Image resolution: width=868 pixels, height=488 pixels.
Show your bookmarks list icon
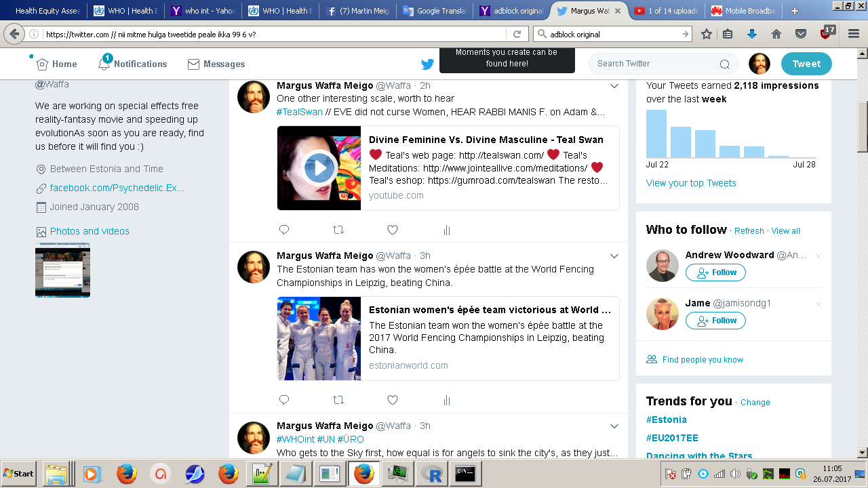(x=728, y=34)
